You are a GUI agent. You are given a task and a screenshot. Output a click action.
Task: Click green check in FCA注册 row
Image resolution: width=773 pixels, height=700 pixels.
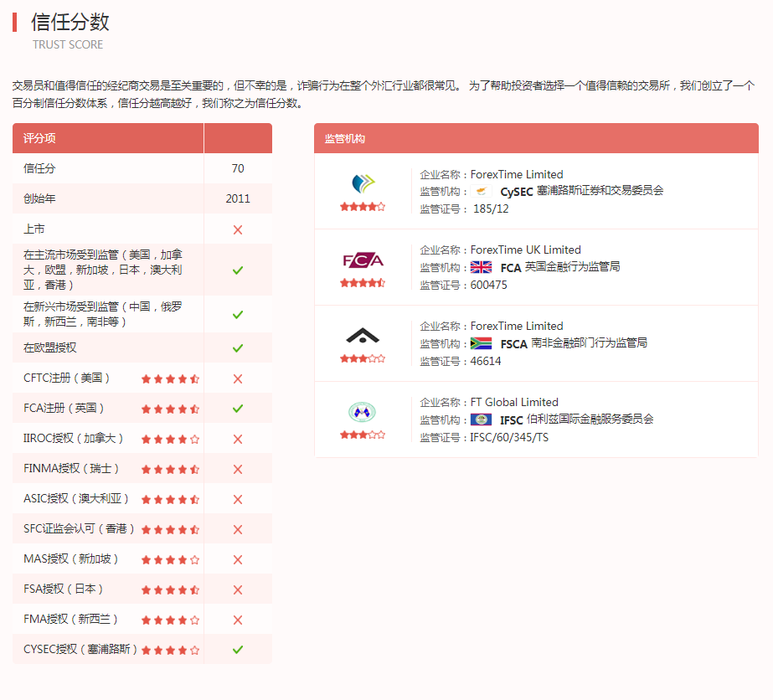238,408
